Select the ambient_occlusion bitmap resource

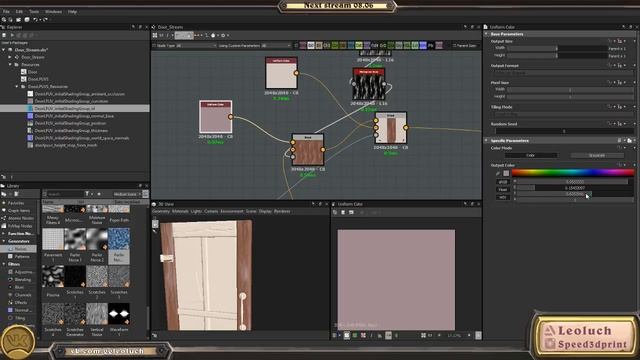[79, 94]
